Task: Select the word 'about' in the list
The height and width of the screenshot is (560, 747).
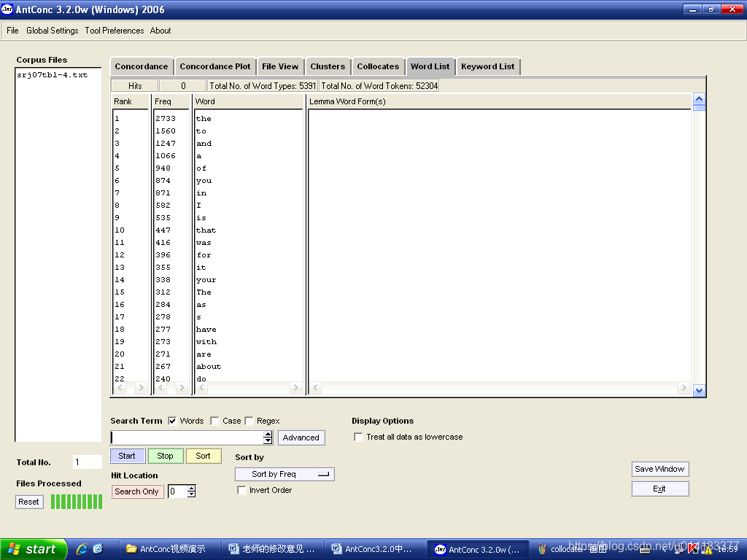Action: pos(209,367)
